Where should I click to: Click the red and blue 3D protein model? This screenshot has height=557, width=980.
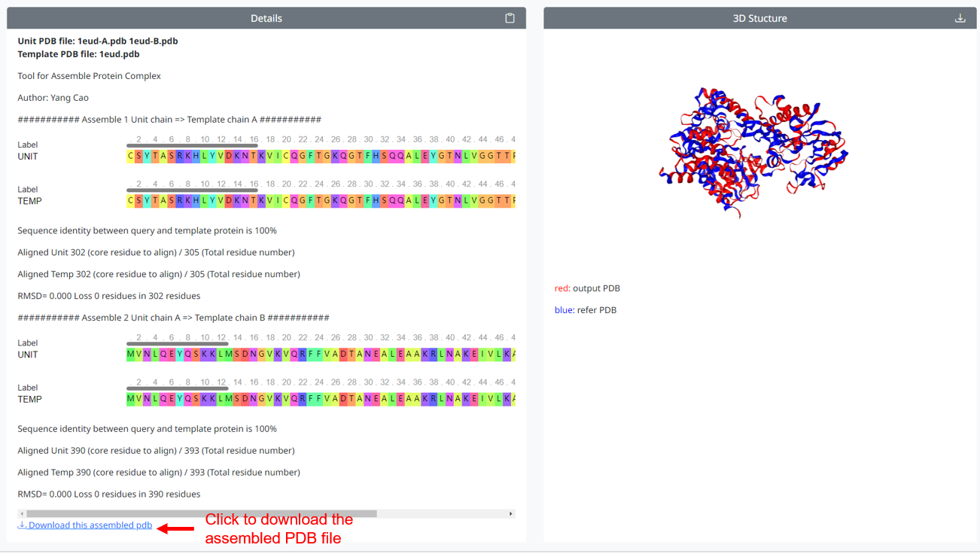coord(752,151)
